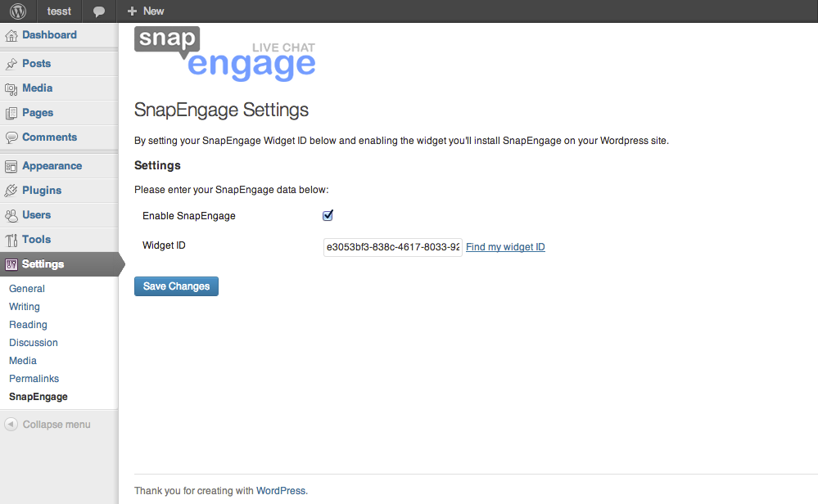Open the Tools menu

point(37,239)
